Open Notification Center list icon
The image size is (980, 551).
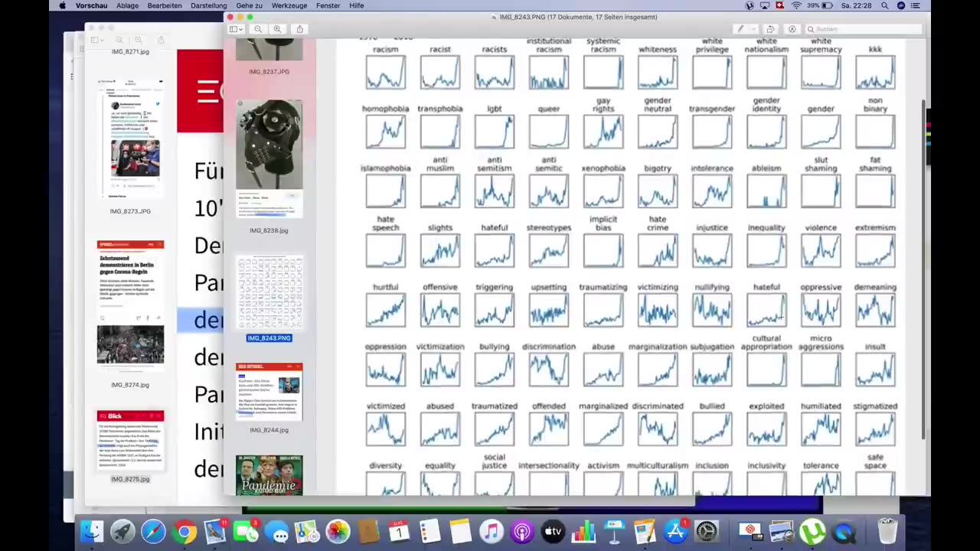pyautogui.click(x=917, y=5)
